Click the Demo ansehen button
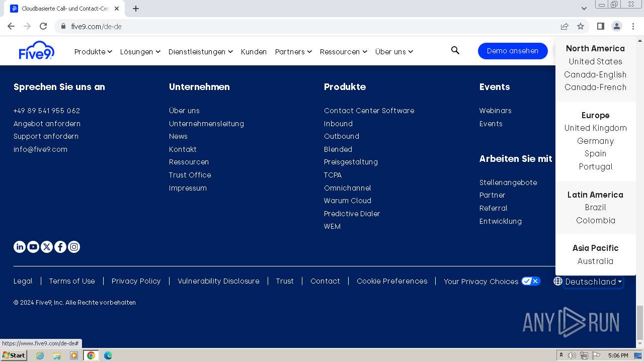The width and height of the screenshot is (644, 362). [x=513, y=51]
